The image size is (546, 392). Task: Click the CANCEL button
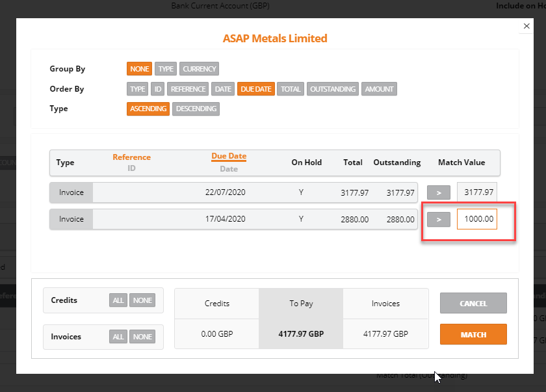pos(473,303)
